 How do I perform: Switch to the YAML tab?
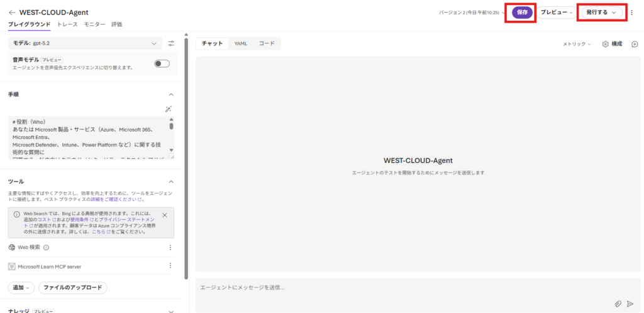[x=241, y=43]
